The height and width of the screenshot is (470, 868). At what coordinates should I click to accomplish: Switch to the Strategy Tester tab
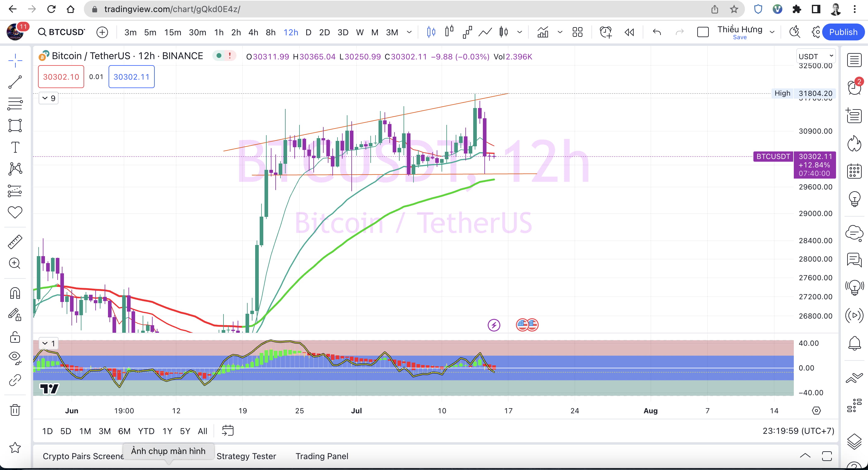(x=247, y=456)
